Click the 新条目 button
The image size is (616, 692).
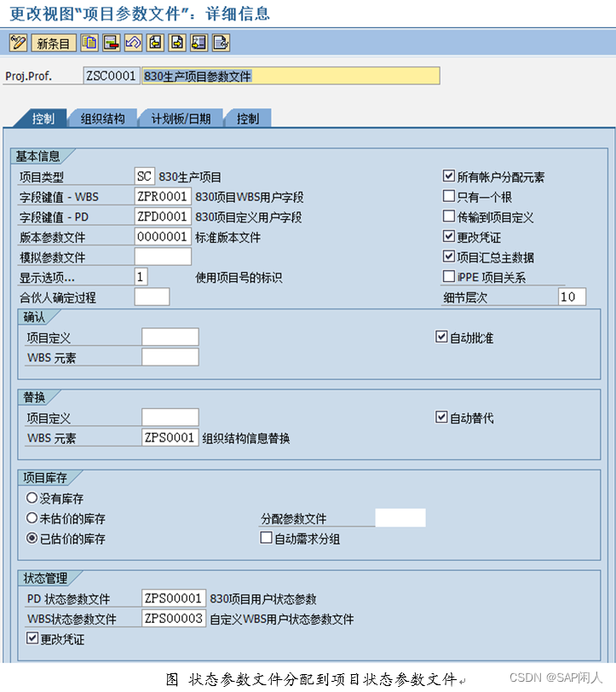coord(54,43)
